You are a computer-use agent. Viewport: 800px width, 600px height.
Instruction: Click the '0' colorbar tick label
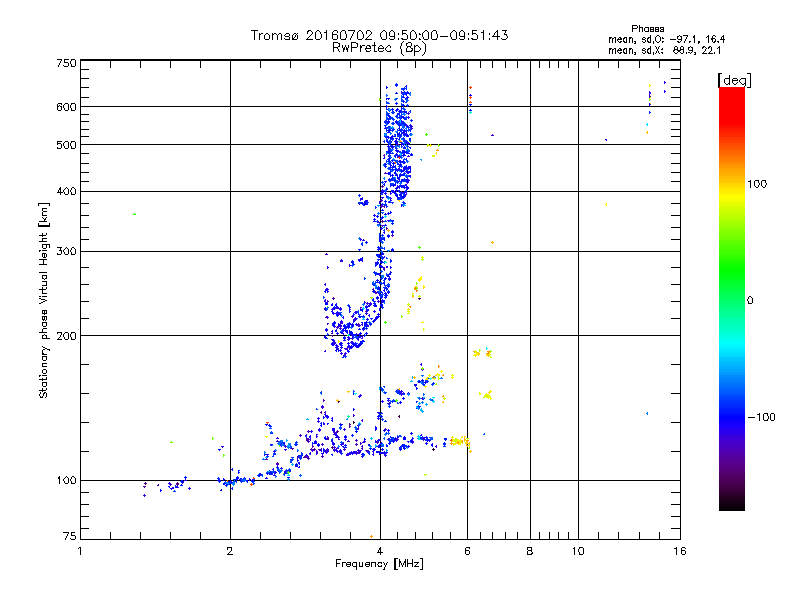click(750, 300)
